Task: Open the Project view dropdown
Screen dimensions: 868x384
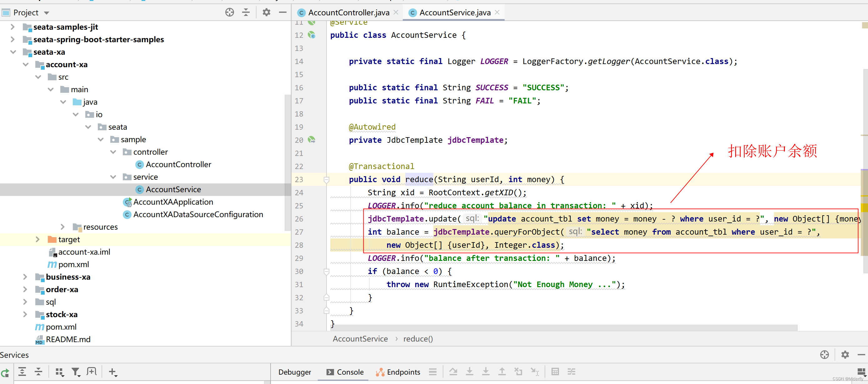Action: 47,13
